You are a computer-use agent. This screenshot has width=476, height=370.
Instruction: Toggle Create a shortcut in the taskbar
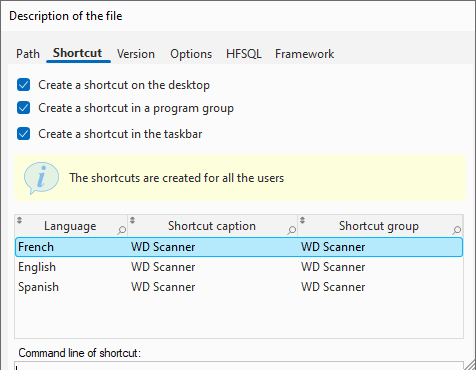pyautogui.click(x=24, y=134)
